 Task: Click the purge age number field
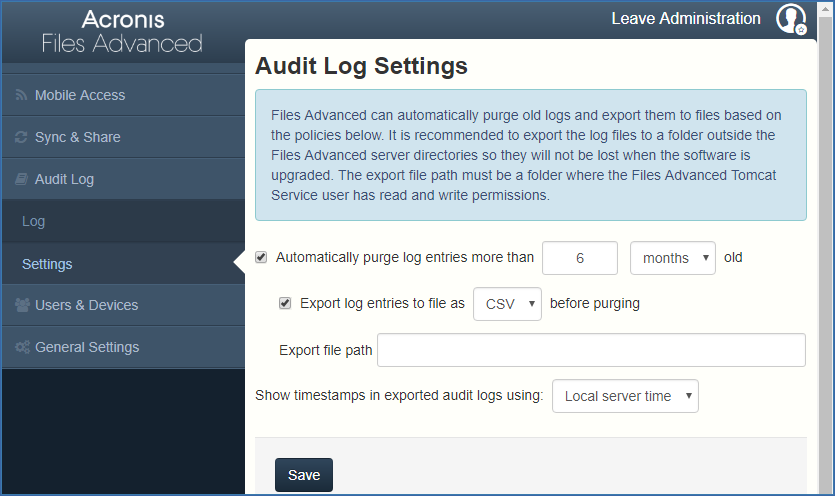pos(580,258)
